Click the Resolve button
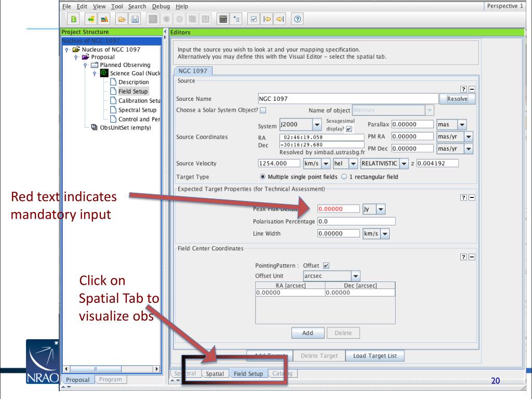This screenshot has width=532, height=399. tap(457, 99)
